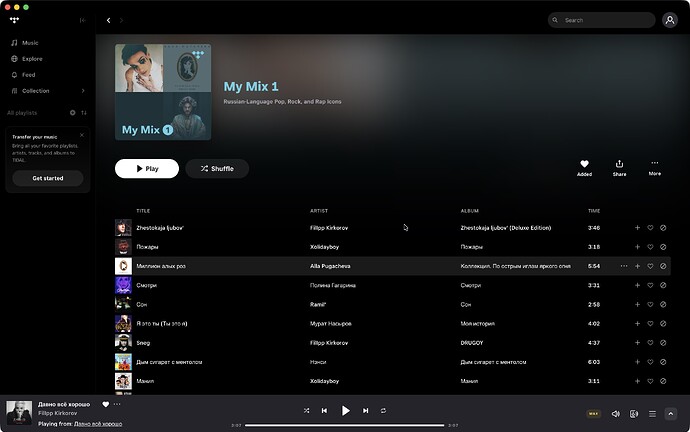
Task: Toggle repeat in the player bar
Action: [383, 410]
